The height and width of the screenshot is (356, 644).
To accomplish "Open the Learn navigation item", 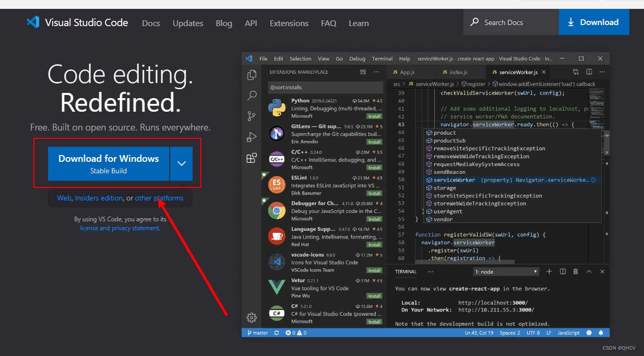I will point(359,23).
